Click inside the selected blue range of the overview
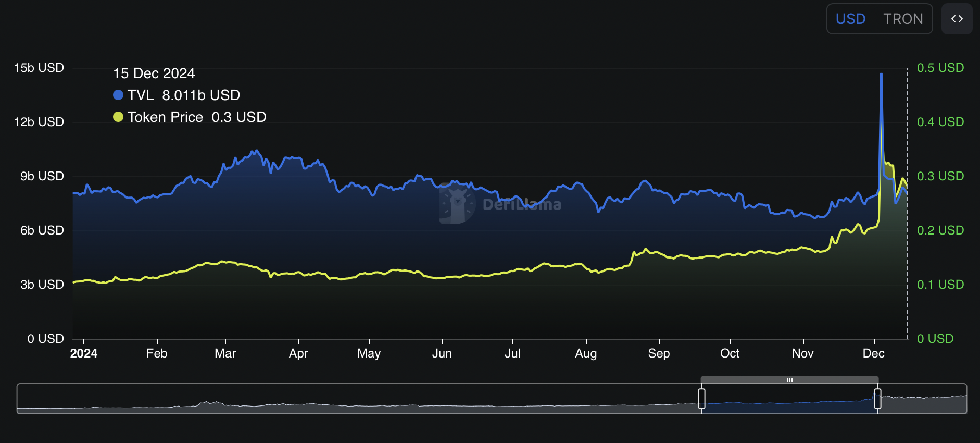Image resolution: width=980 pixels, height=443 pixels. pos(789,399)
